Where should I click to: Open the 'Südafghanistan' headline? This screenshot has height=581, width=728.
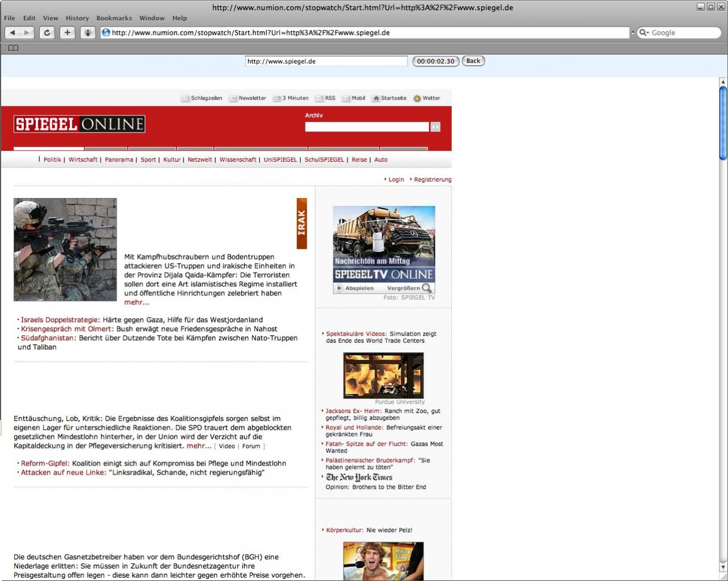pos(48,339)
